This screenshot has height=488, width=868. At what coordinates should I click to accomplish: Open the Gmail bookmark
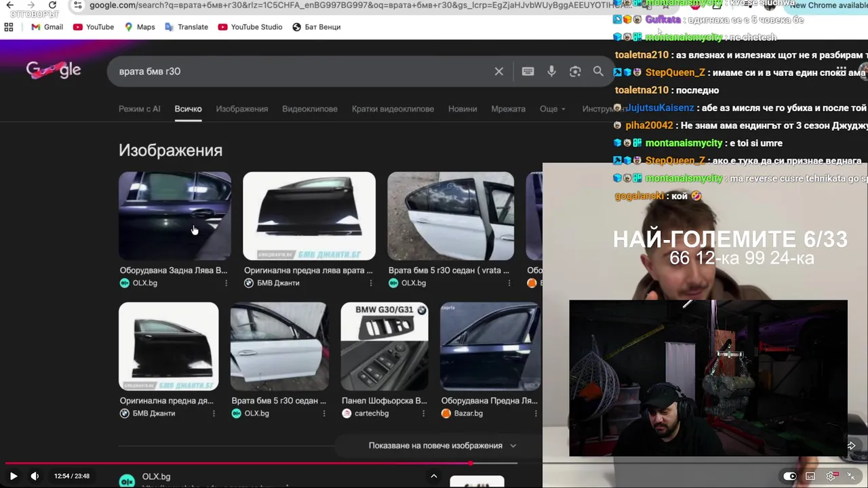point(47,27)
